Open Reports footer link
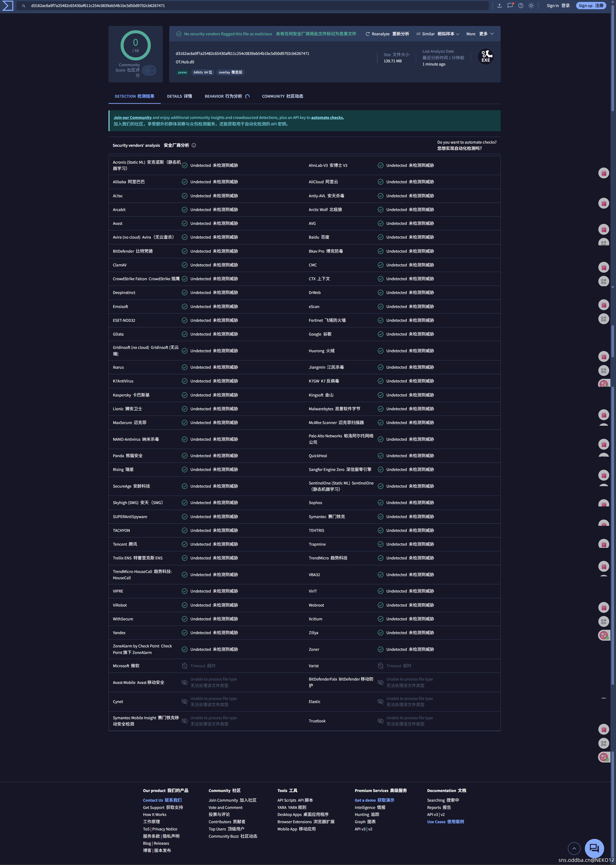The height and width of the screenshot is (865, 616). click(x=439, y=807)
